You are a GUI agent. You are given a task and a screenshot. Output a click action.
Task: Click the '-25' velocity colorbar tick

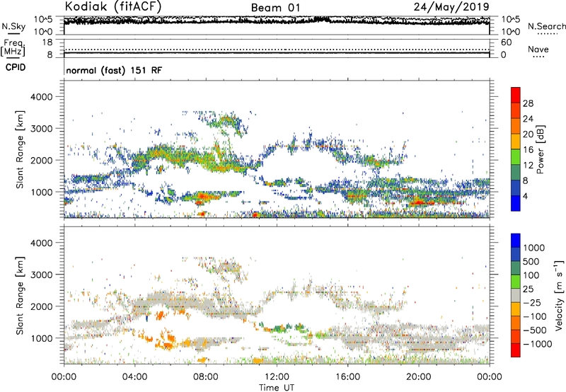click(532, 302)
